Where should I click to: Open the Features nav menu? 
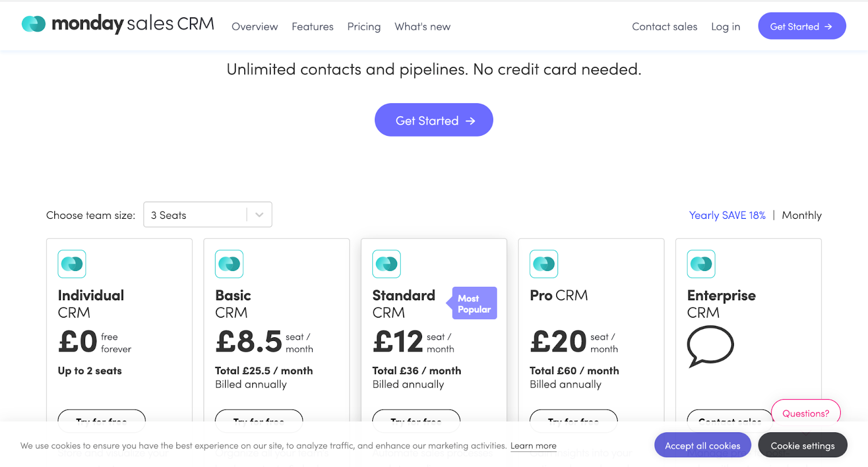[x=312, y=27]
